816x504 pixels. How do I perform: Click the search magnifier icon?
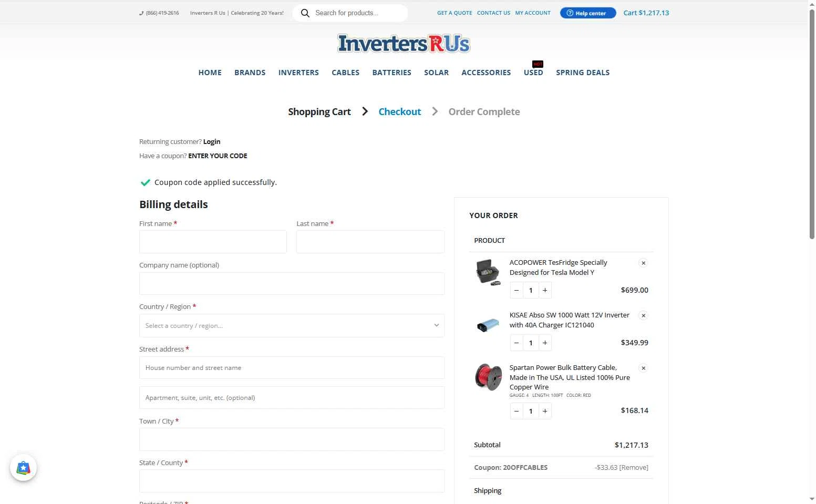point(305,13)
